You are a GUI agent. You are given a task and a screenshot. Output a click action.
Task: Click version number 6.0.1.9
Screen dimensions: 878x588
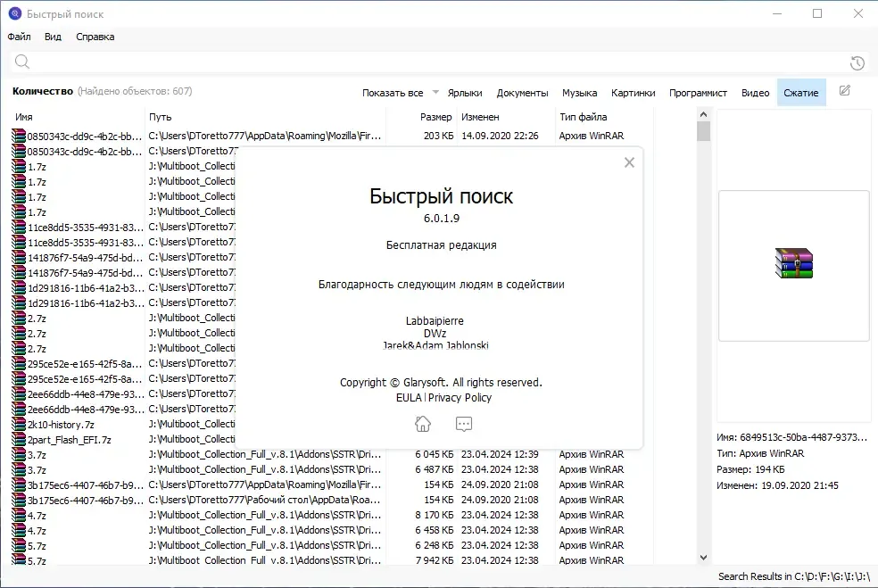pos(442,219)
